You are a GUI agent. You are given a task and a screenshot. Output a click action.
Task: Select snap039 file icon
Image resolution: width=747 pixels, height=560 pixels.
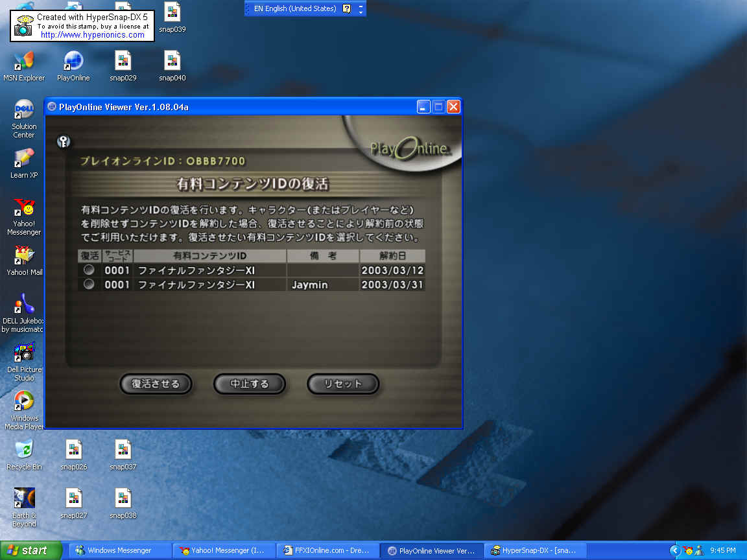point(172,17)
